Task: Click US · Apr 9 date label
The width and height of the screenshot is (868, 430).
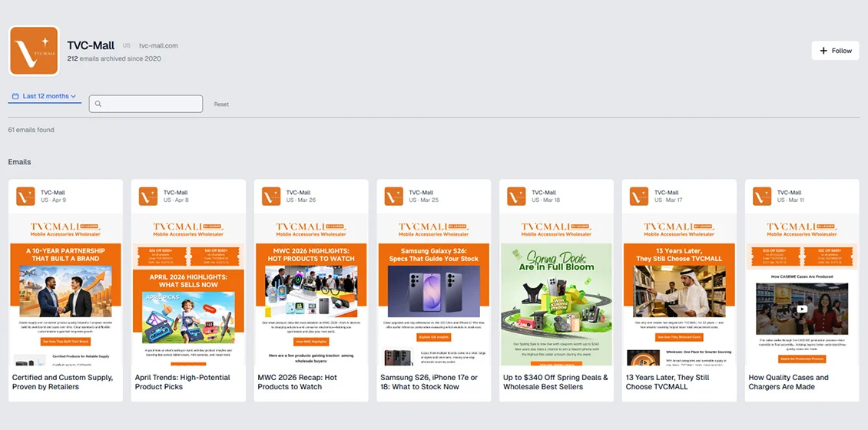Action: [x=53, y=200]
